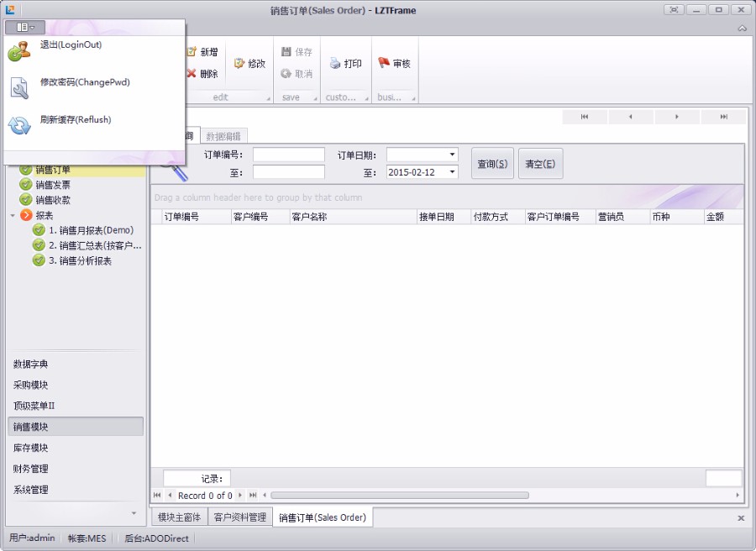Image resolution: width=756 pixels, height=551 pixels.
Task: Open the 库存模块 navigation group
Action: point(76,448)
